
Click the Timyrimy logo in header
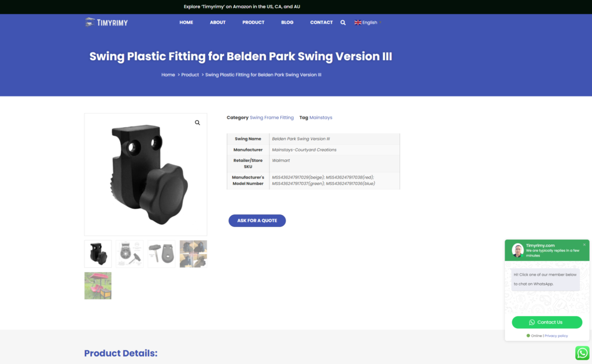106,23
